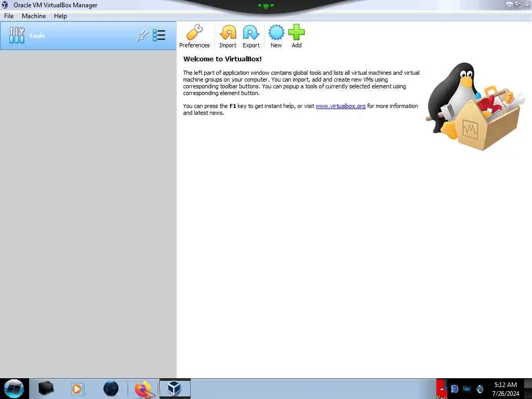
Task: Open the Windows Start orb
Action: [14, 389]
